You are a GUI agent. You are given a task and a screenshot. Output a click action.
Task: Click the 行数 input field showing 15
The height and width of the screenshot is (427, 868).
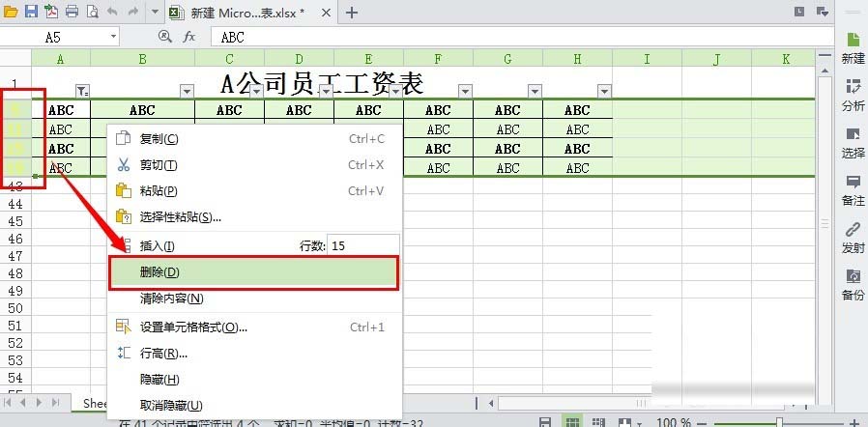(x=361, y=246)
